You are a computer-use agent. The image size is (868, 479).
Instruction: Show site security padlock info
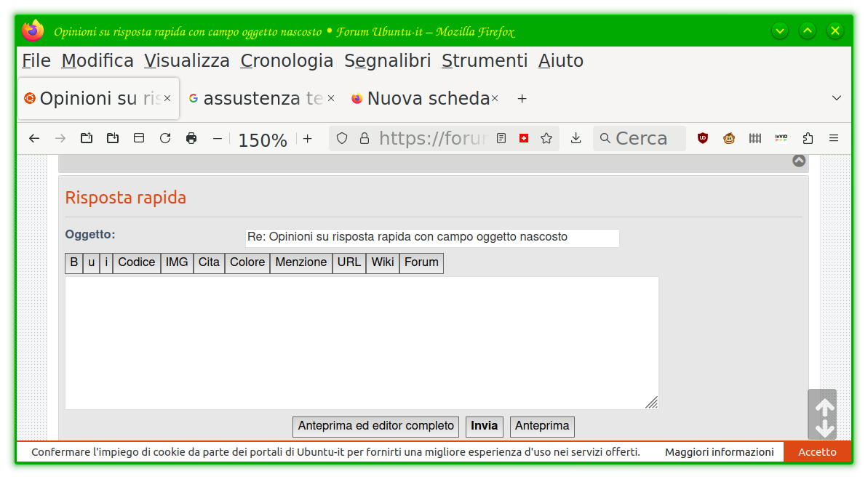(365, 138)
